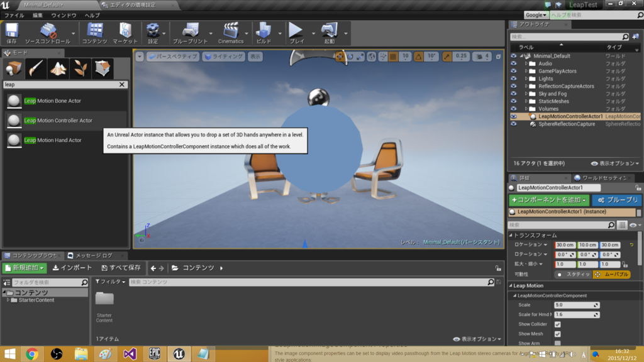Set mobility to Static (スタティック)
The height and width of the screenshot is (362, 644).
click(573, 274)
